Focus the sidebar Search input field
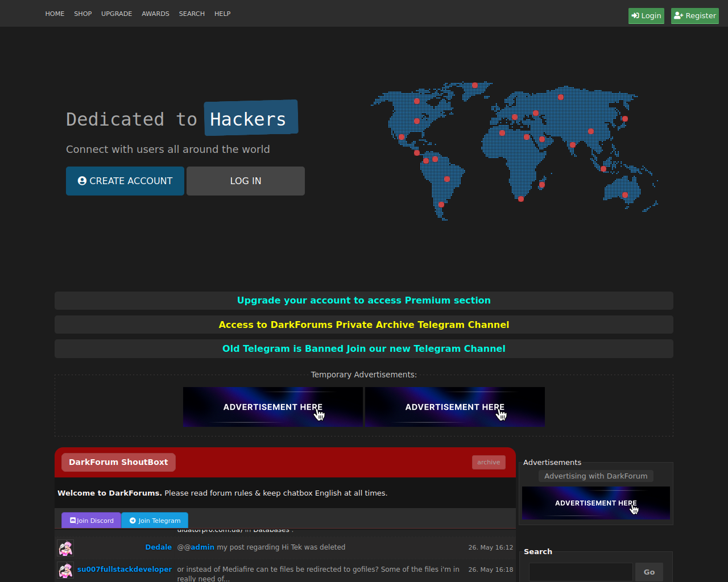This screenshot has width=728, height=582. point(581,572)
